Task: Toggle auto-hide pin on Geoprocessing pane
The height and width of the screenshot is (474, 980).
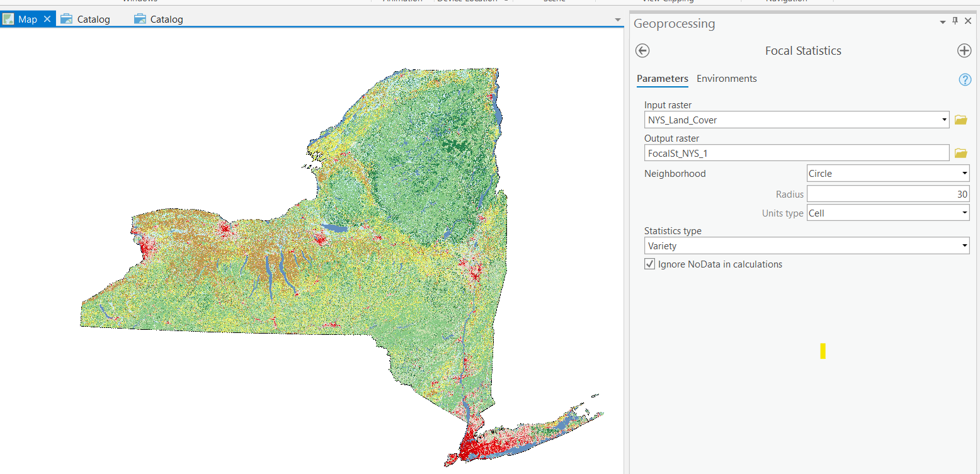Action: pos(955,21)
